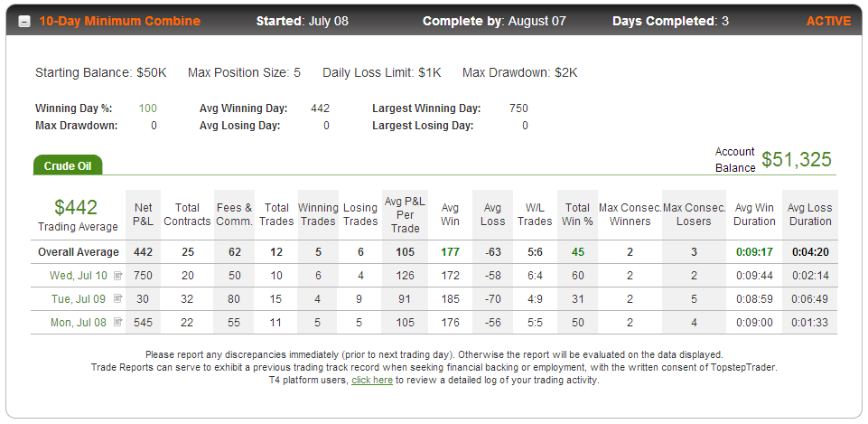Image resolution: width=868 pixels, height=424 pixels.
Task: Click the Avg Win Duration column header
Action: point(754,214)
